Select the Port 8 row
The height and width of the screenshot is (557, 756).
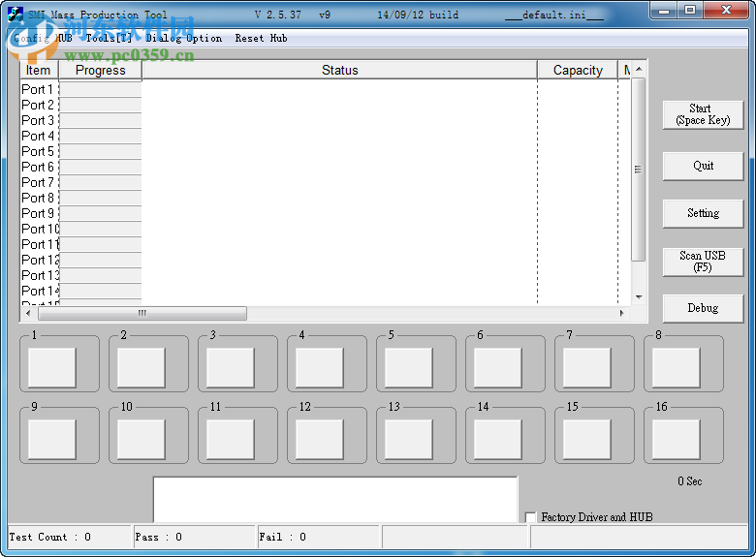[x=326, y=198]
